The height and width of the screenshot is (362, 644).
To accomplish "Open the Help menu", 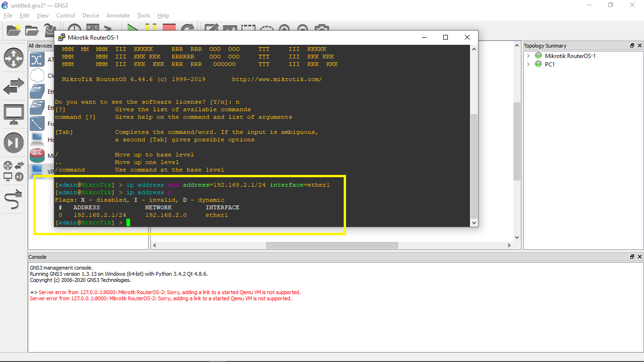I will (x=163, y=16).
